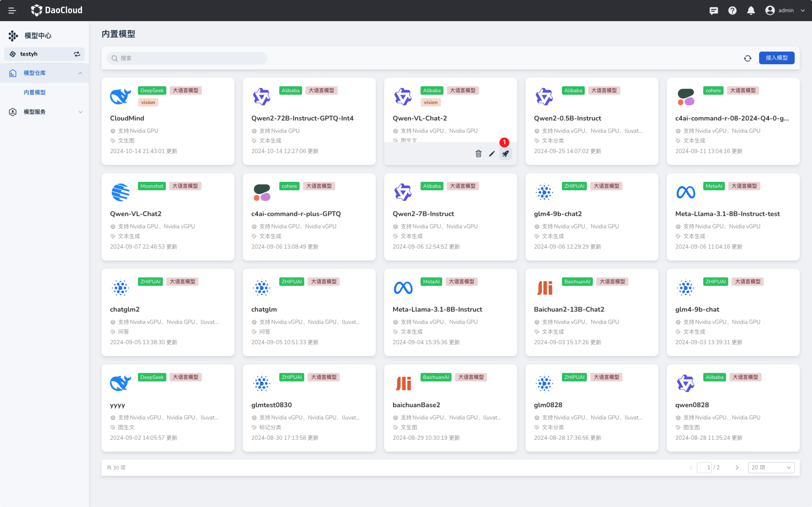Open Qwen2-0.5B-Instruct model card title
The width and height of the screenshot is (812, 507).
click(567, 118)
